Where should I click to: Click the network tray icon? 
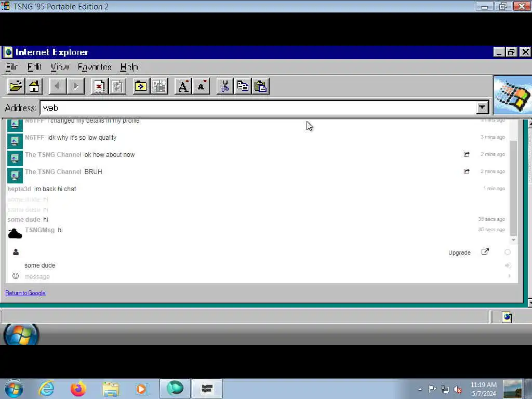[x=445, y=389]
